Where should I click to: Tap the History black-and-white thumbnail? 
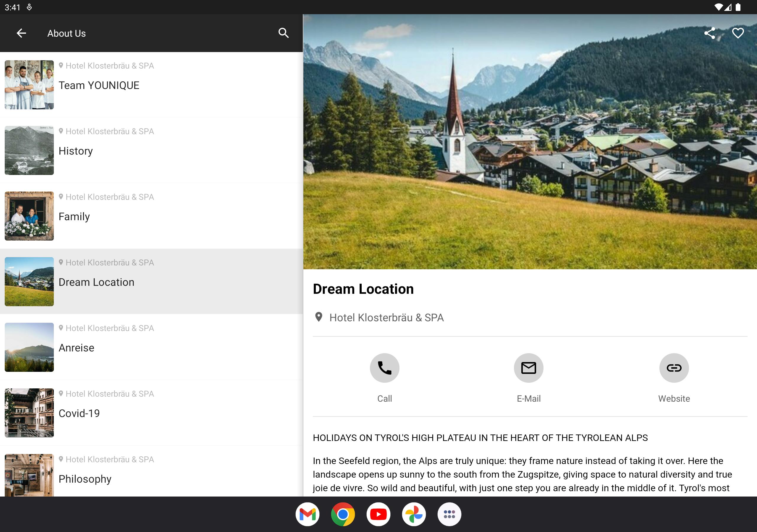click(29, 150)
